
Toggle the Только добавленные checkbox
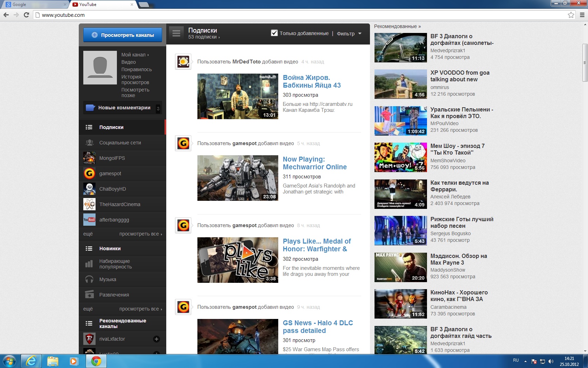(x=274, y=33)
